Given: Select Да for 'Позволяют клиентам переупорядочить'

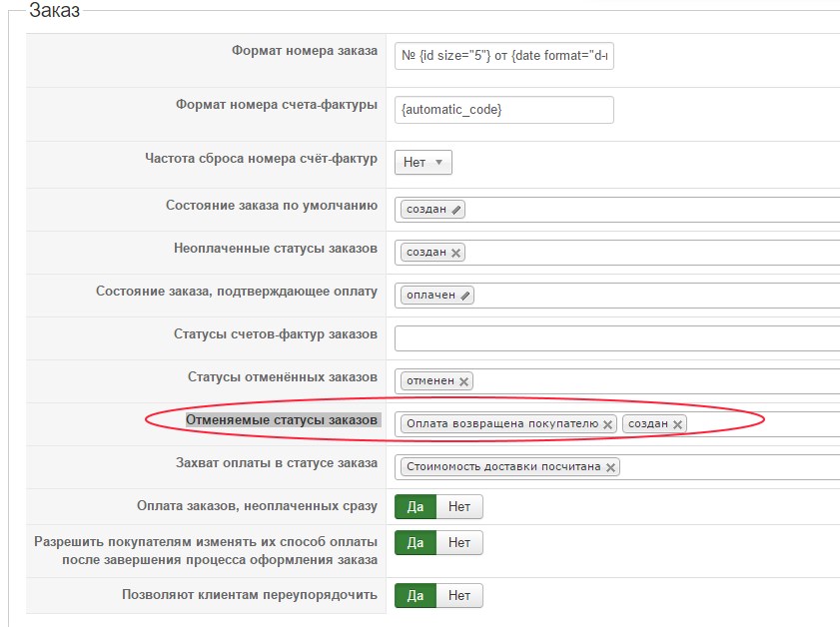Looking at the screenshot, I should click(416, 596).
